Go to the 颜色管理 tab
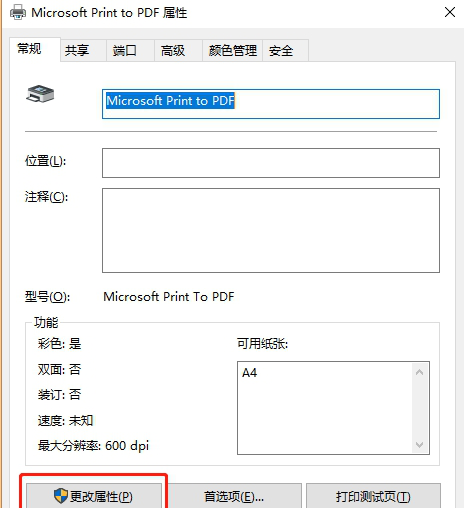The image size is (464, 528). 232,51
